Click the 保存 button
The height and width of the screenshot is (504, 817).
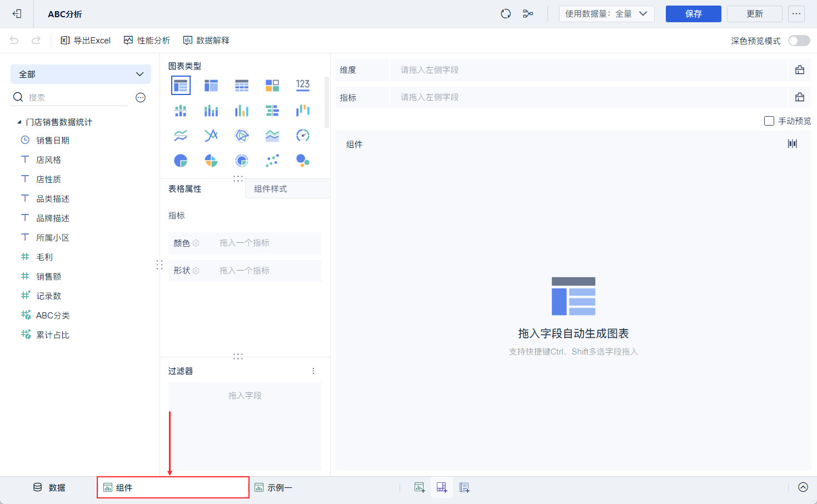coord(694,14)
